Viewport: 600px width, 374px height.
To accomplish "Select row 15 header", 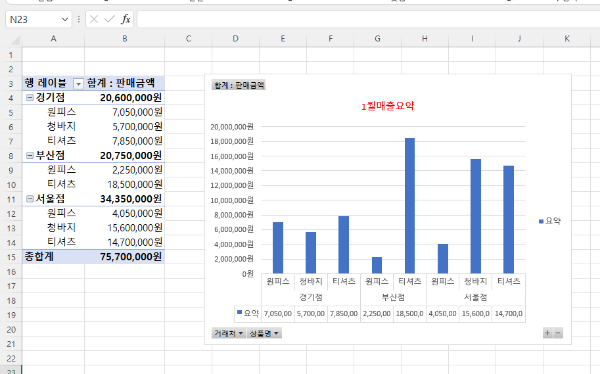I will pos(11,257).
